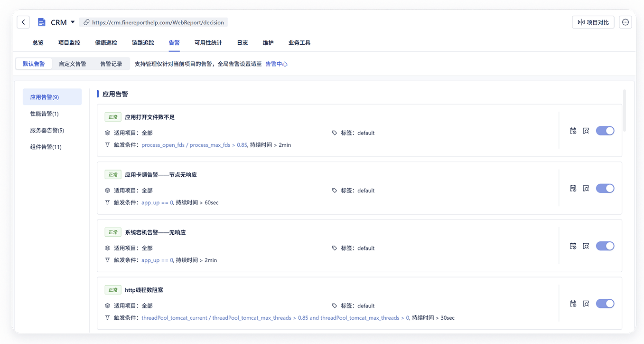Click calendar-clock icon for http线程数阻塞
This screenshot has width=644, height=344.
click(573, 304)
